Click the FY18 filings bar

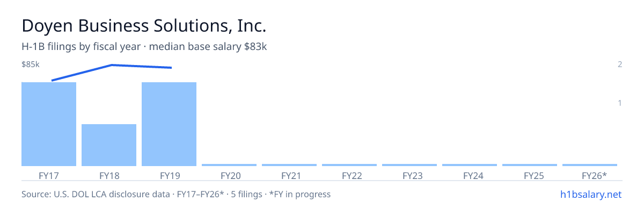coord(109,145)
